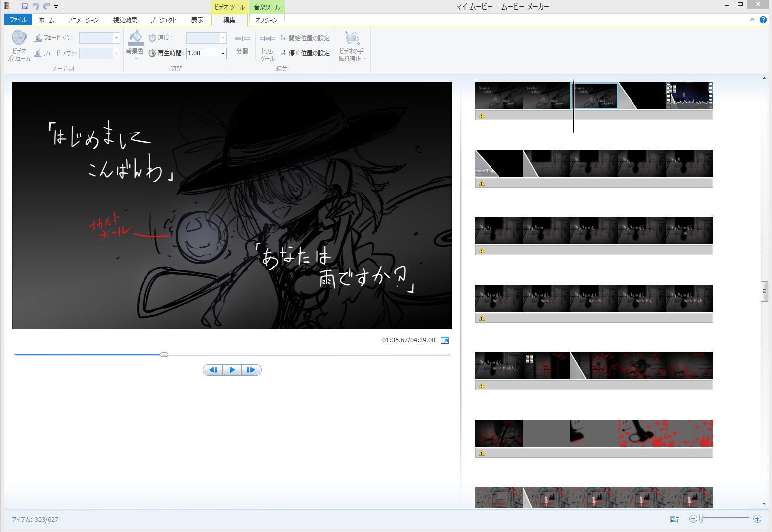Click the Movie Maker app icon in title bar
Screen dimensions: 772x532
(7, 6)
